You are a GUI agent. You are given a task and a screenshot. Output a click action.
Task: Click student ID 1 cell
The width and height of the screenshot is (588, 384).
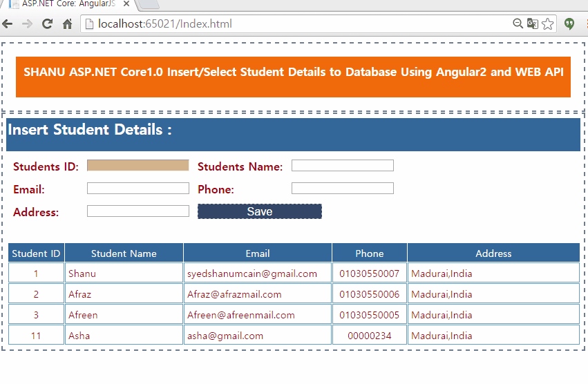(x=36, y=273)
